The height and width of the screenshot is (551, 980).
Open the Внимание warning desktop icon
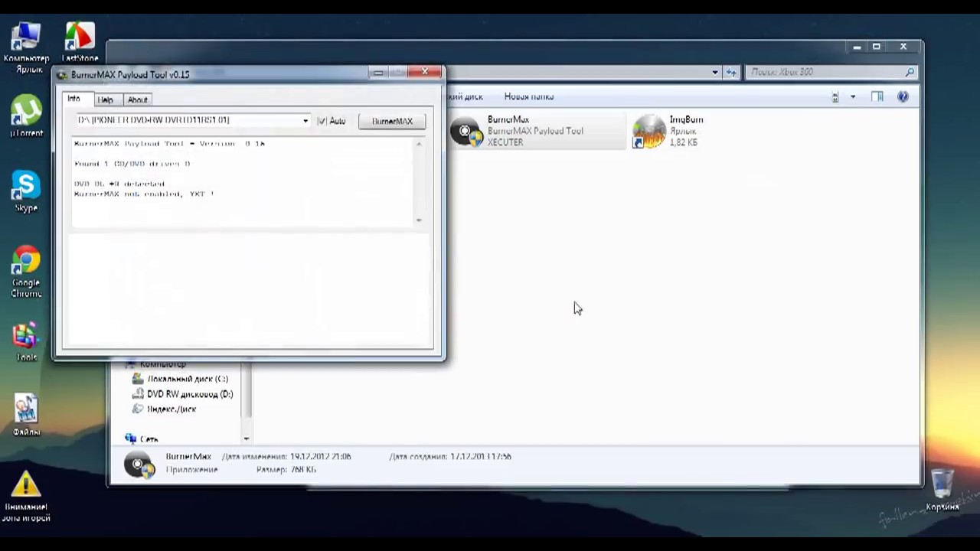click(x=26, y=497)
